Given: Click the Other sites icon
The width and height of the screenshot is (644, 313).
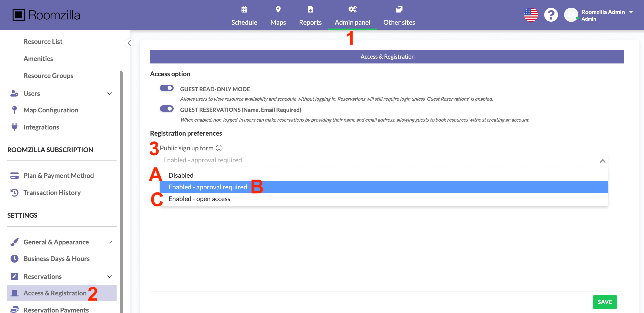Looking at the screenshot, I should point(399,9).
